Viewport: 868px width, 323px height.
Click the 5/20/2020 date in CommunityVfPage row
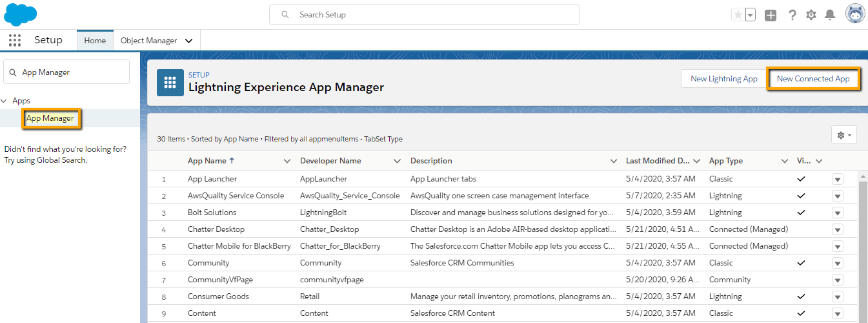point(661,280)
